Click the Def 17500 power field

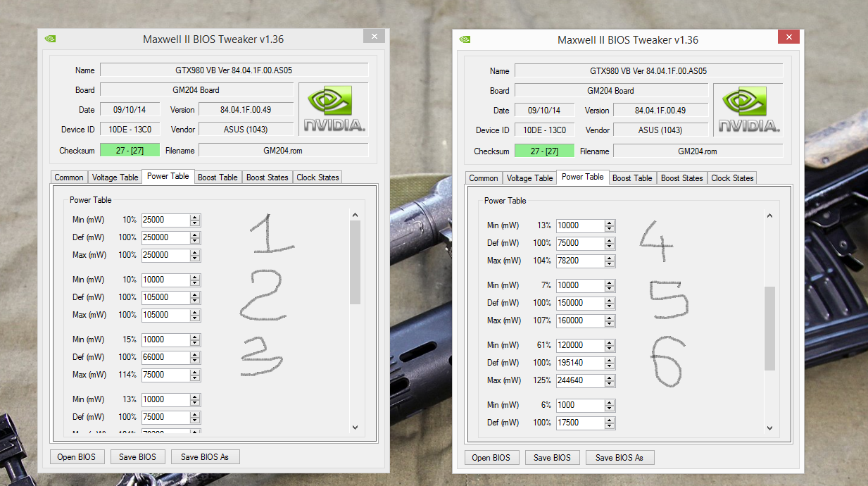coord(580,423)
